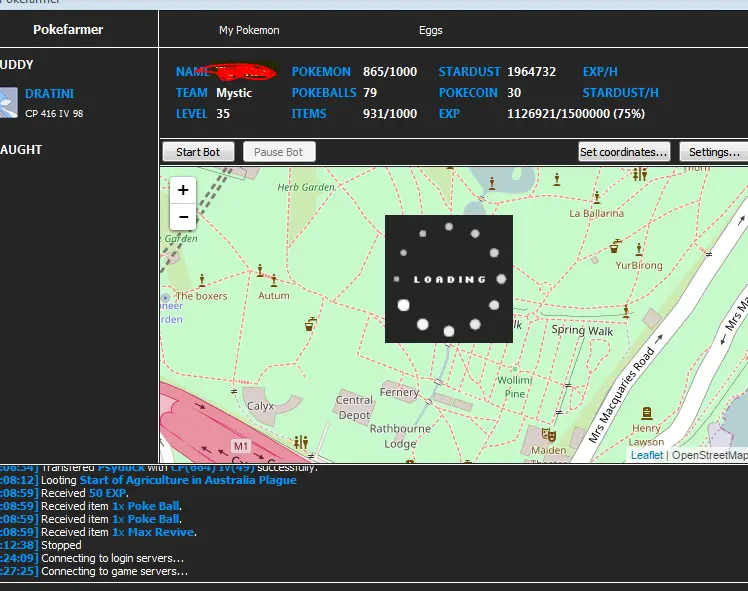Click the POKEMON count 865/1000
748x591 pixels.
pos(390,72)
